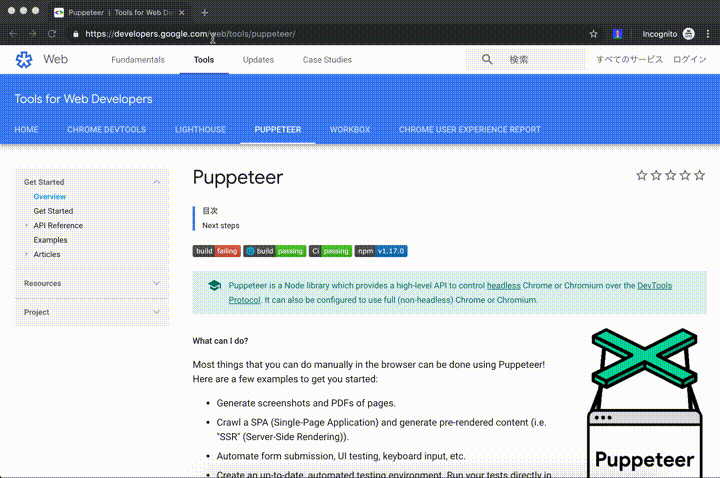This screenshot has width=720, height=478.
Task: Click the build passing badge
Action: (x=275, y=251)
